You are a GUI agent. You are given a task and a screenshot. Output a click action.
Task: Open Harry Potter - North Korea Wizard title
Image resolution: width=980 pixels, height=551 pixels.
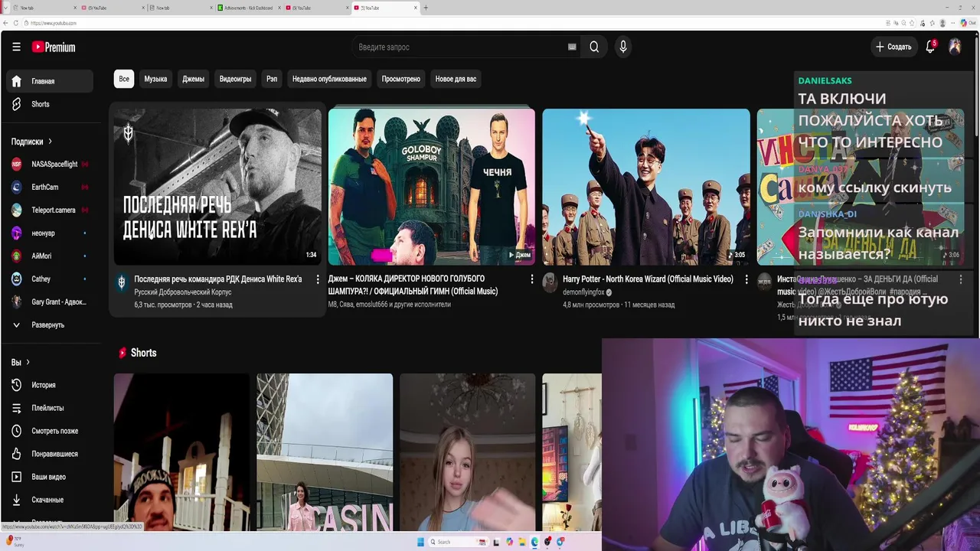(648, 279)
